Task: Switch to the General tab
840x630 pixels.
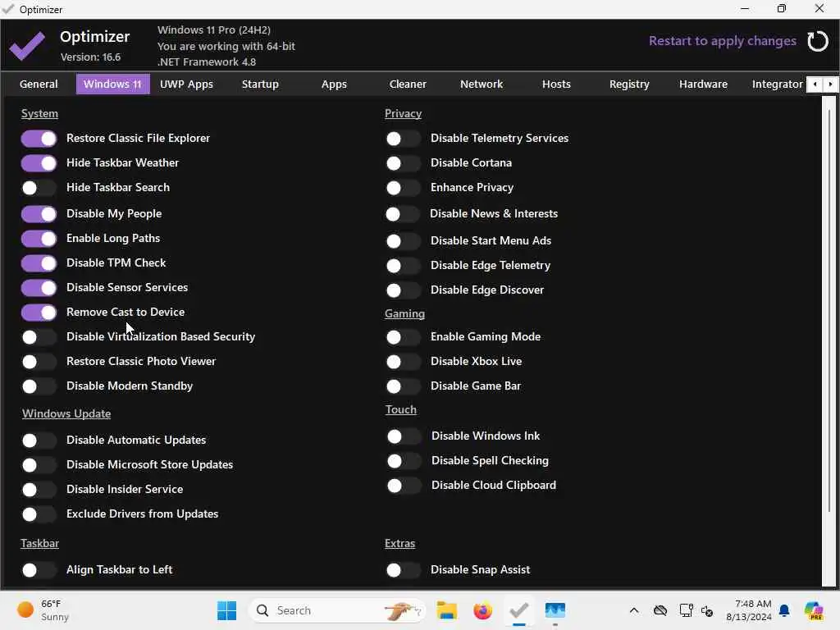Action: tap(39, 84)
